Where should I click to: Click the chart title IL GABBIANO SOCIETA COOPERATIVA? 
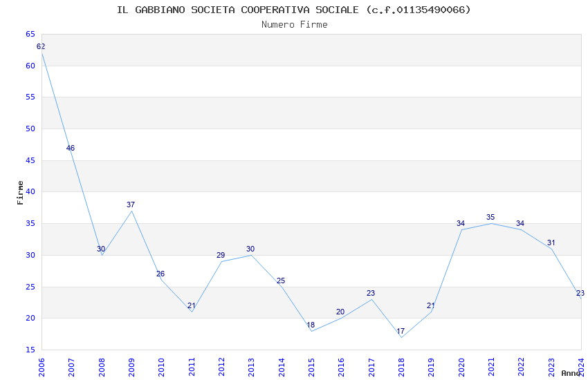pos(293,10)
